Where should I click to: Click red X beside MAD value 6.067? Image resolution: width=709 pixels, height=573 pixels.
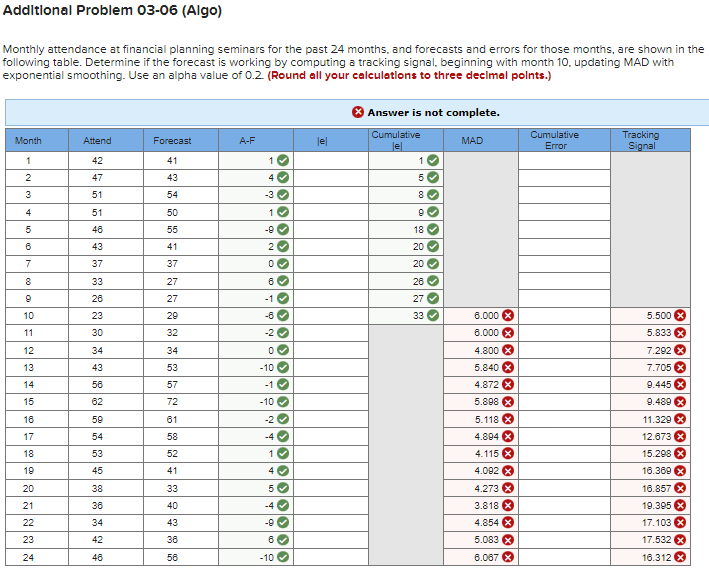(x=508, y=557)
